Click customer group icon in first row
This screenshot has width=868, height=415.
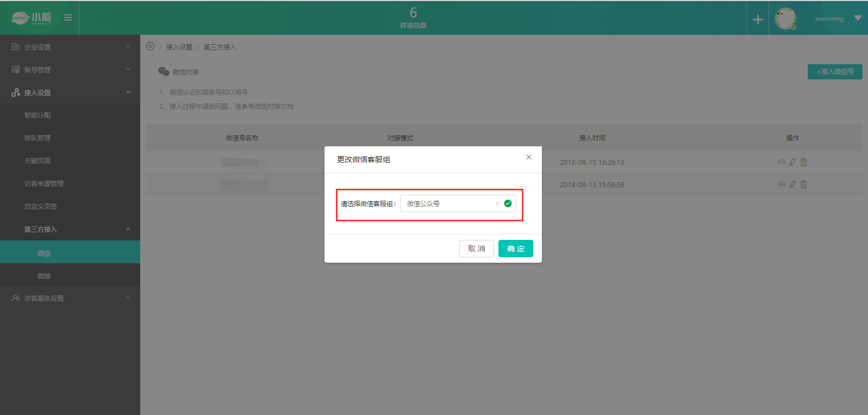pos(782,162)
